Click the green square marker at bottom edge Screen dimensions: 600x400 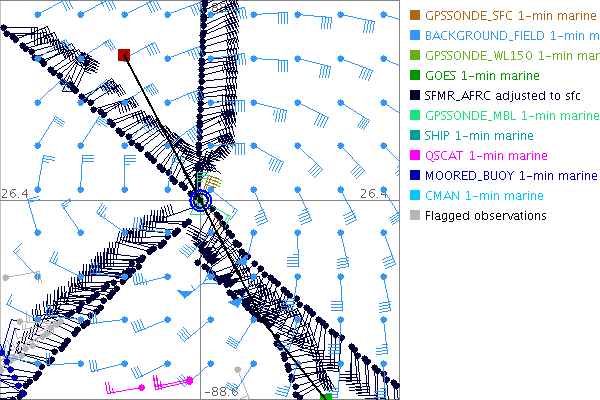click(x=325, y=396)
